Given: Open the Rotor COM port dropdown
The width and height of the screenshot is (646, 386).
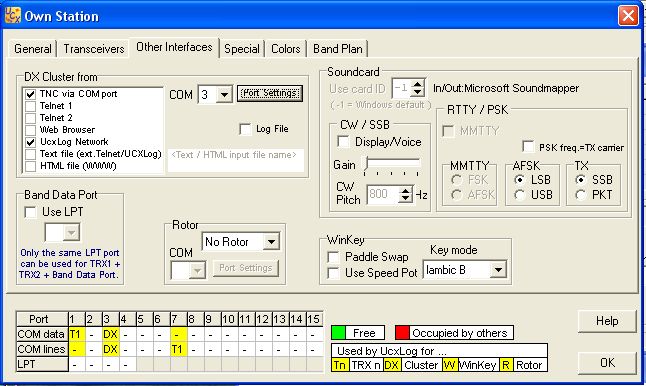Looking at the screenshot, I should (x=197, y=271).
